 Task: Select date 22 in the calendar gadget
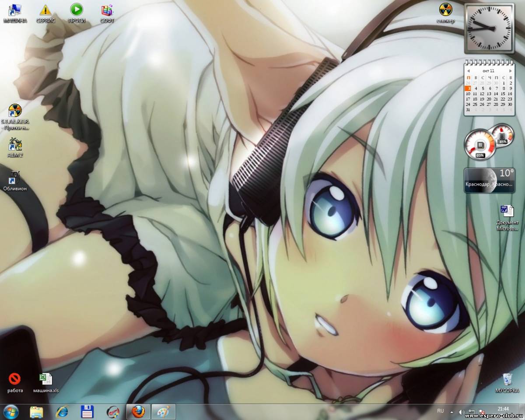coord(503,99)
